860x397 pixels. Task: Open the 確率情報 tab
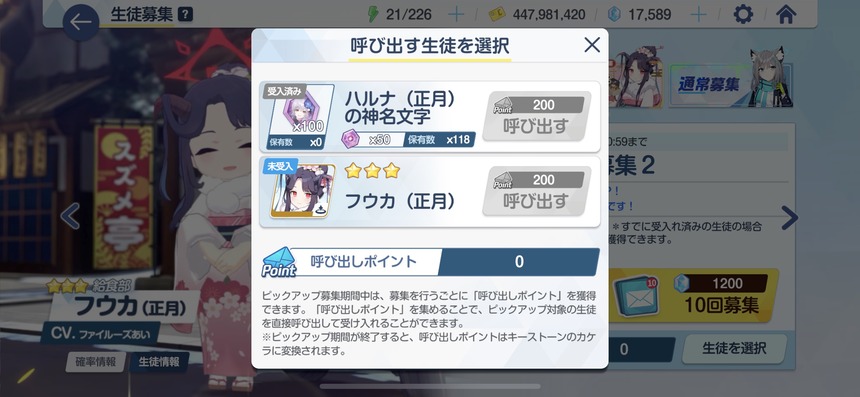[x=96, y=361]
